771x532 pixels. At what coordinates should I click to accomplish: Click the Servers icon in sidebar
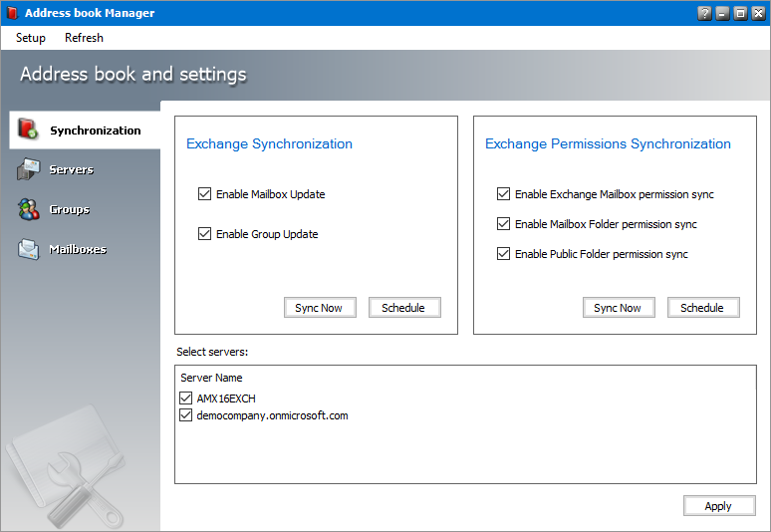click(x=28, y=170)
